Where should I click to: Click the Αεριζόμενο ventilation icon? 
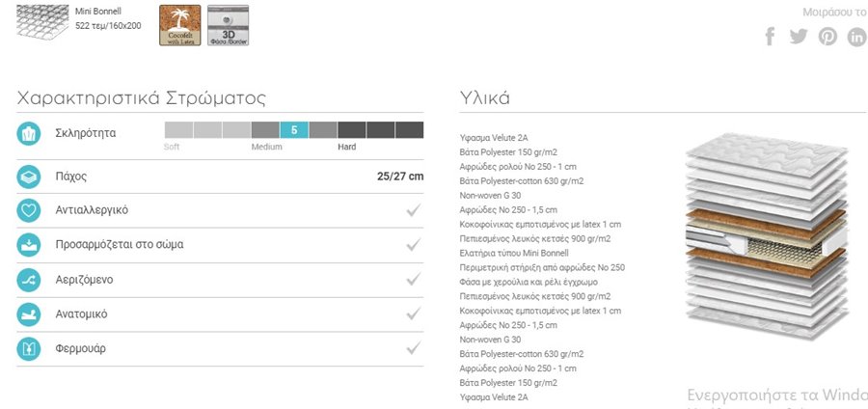click(x=28, y=280)
